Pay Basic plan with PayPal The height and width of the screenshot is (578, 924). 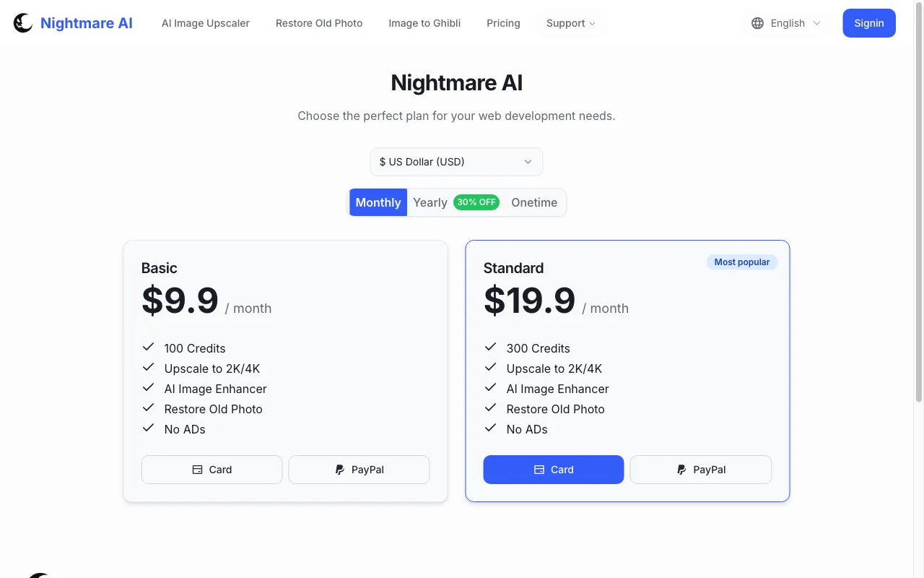tap(359, 470)
